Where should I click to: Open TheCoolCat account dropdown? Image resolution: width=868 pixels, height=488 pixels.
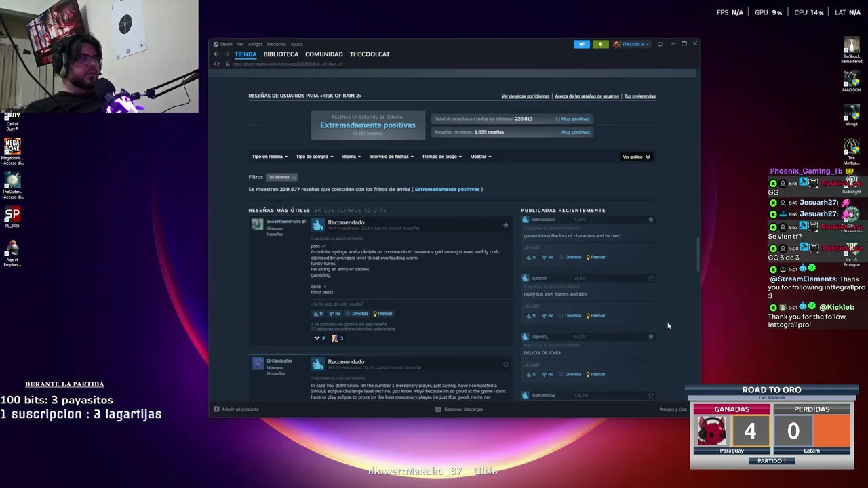(631, 44)
